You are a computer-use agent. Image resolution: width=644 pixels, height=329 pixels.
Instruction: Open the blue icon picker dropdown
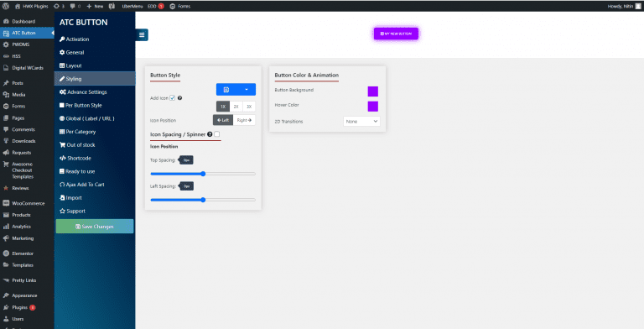click(x=236, y=90)
